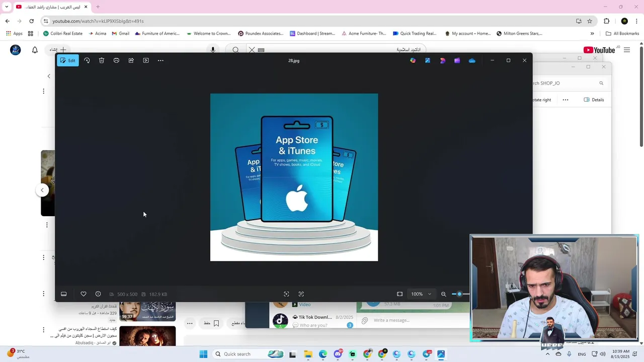
Task: Mark image as favorite with heart icon
Action: point(84,294)
